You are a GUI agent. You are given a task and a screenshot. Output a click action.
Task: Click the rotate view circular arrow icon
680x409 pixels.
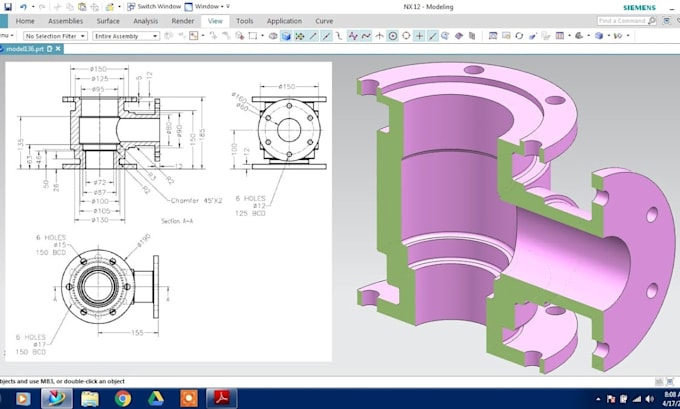point(519,36)
